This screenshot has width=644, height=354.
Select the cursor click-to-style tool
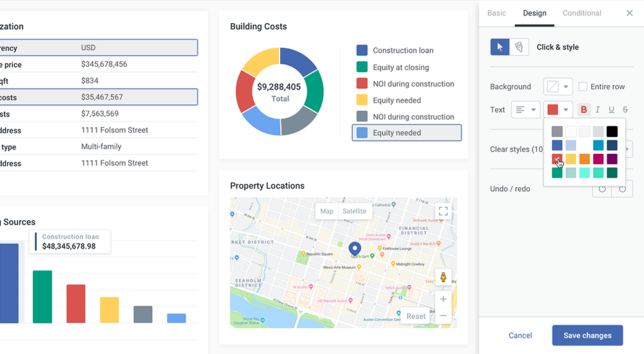pos(500,47)
